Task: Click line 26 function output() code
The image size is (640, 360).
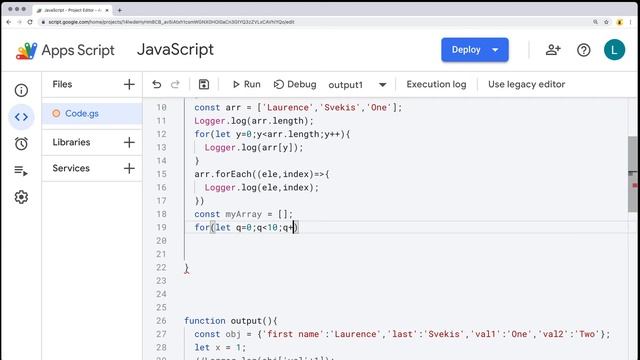Action: (x=231, y=321)
